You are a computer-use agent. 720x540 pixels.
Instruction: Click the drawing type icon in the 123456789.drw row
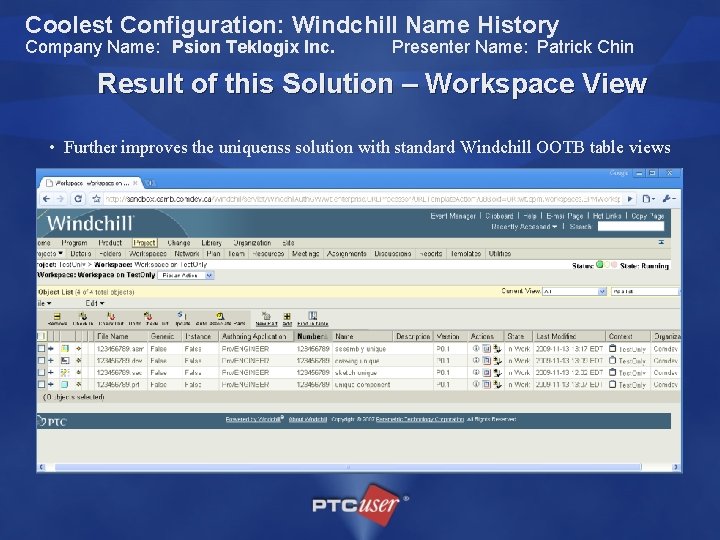tap(65, 361)
